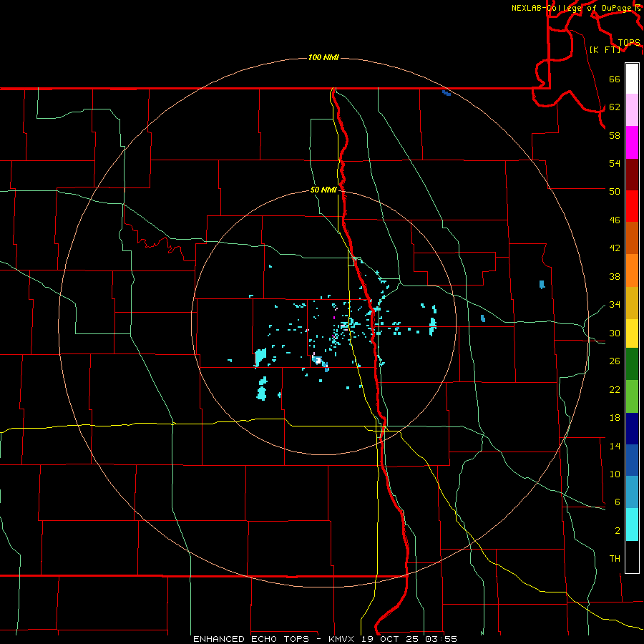Image resolution: width=644 pixels, height=644 pixels.
Task: Click the legend value '22'
Action: [615, 389]
